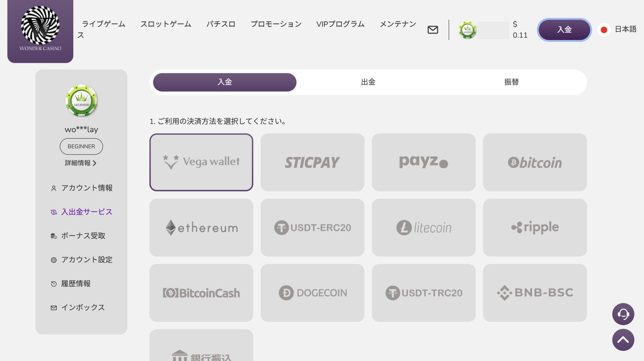The width and height of the screenshot is (644, 361).
Task: Click the Beginner chip avatar in sidebar
Action: (x=81, y=100)
